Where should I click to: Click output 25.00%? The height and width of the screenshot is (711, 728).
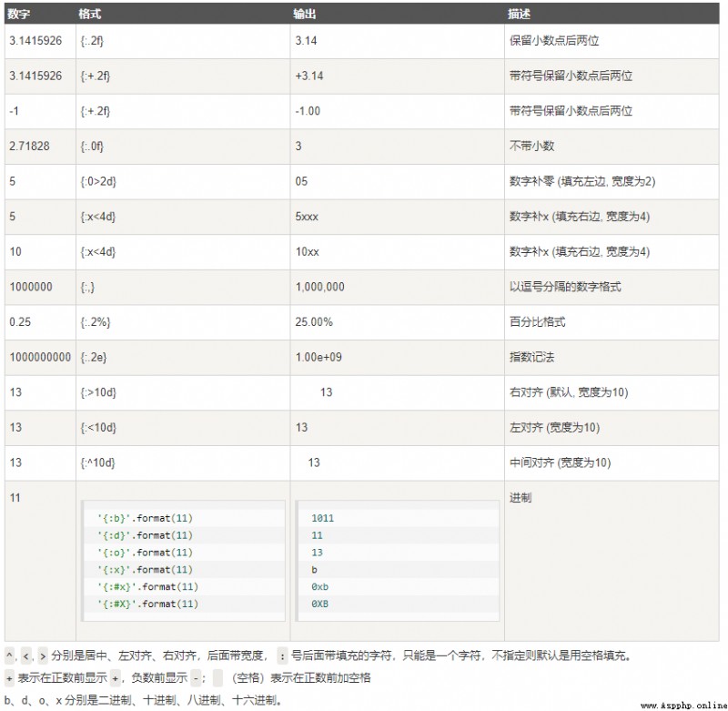[x=314, y=322]
